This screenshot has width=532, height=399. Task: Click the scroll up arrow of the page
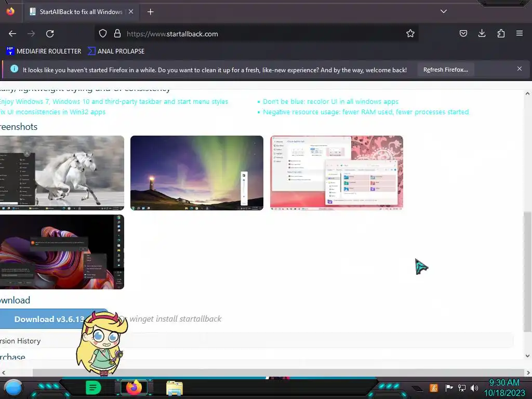coord(527,94)
